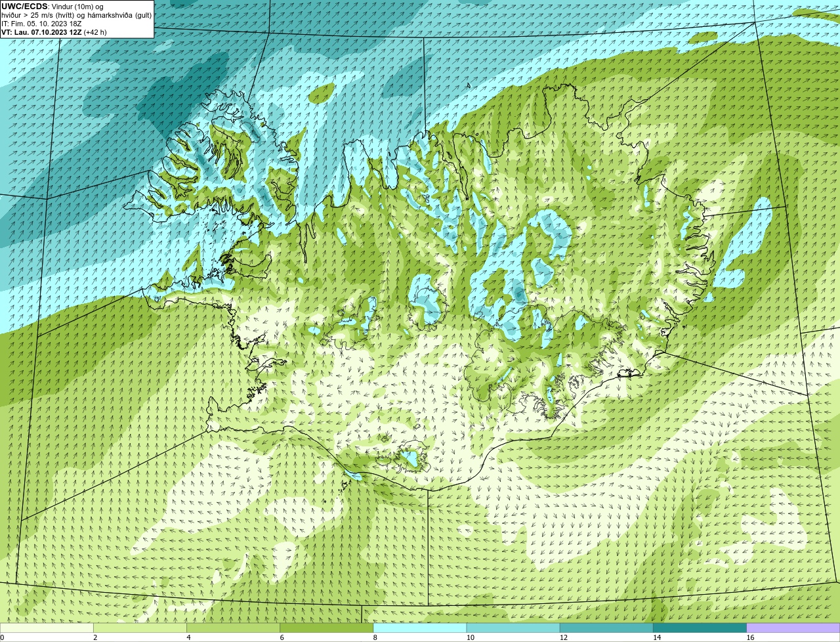840x642 pixels.
Task: Click the "hviður > 25 m/s (hvítt)" line
Action: pyautogui.click(x=77, y=15)
